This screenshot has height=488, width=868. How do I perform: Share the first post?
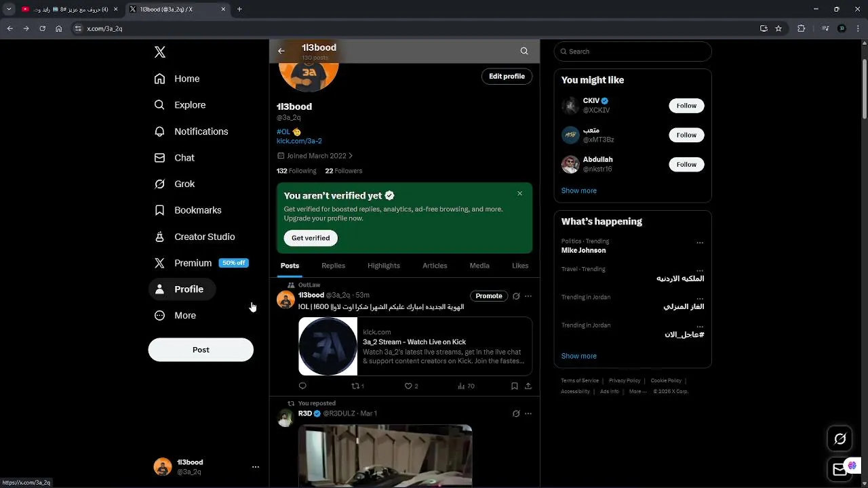(528, 386)
